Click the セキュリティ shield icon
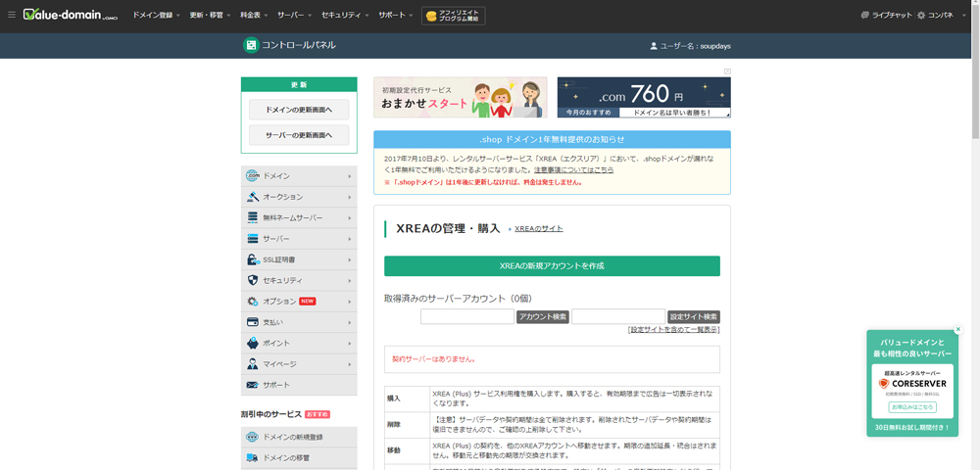Viewport: 980px width, 470px height. pos(253,280)
